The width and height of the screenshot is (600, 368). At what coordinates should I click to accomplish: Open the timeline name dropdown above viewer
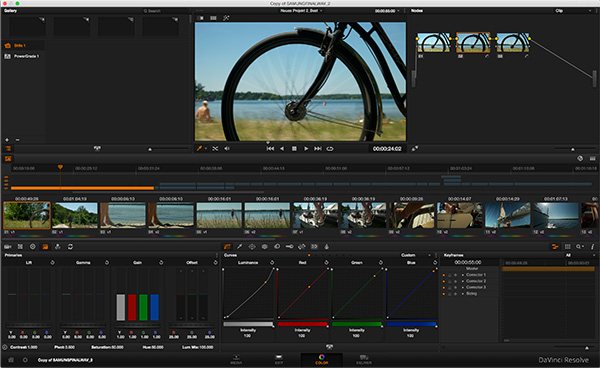point(302,11)
